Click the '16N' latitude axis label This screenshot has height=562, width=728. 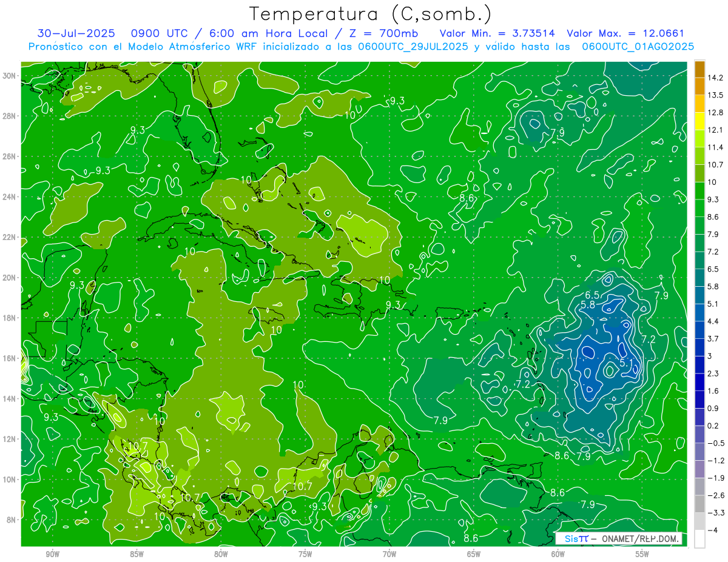pos(10,358)
